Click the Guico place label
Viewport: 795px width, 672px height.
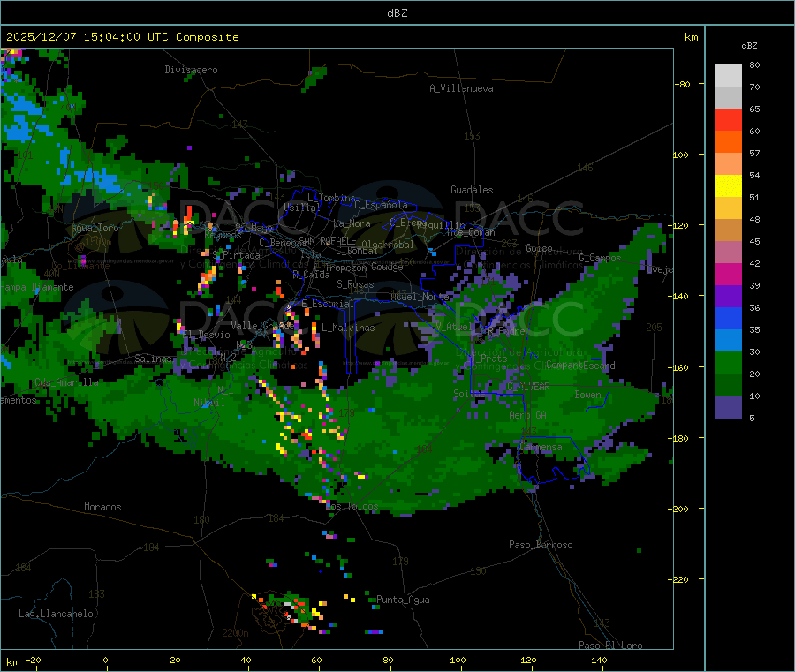tap(539, 248)
